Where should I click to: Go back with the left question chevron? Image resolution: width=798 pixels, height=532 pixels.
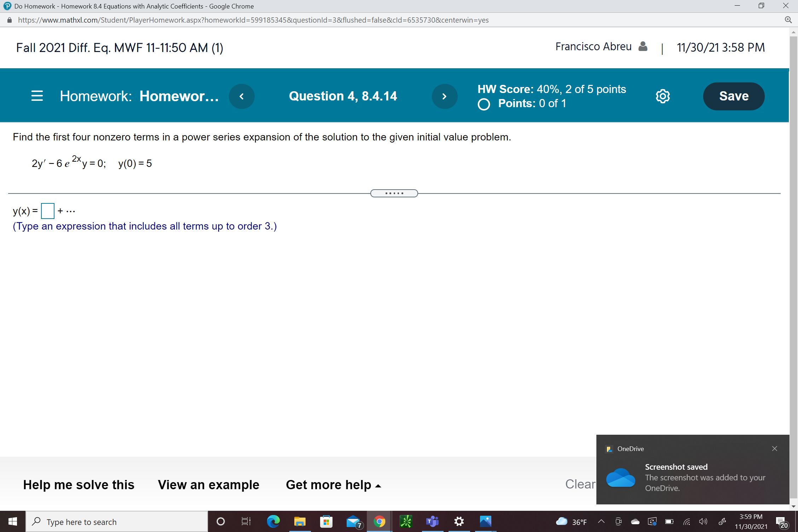(242, 96)
